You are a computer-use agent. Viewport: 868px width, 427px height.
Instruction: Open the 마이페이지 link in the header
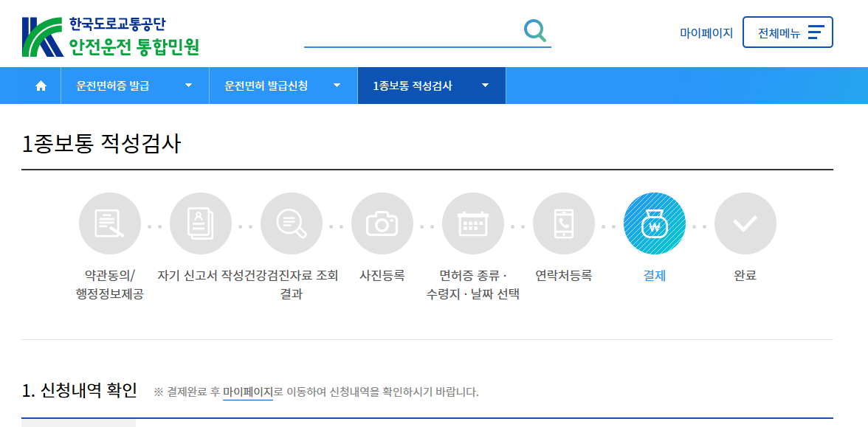pos(706,31)
